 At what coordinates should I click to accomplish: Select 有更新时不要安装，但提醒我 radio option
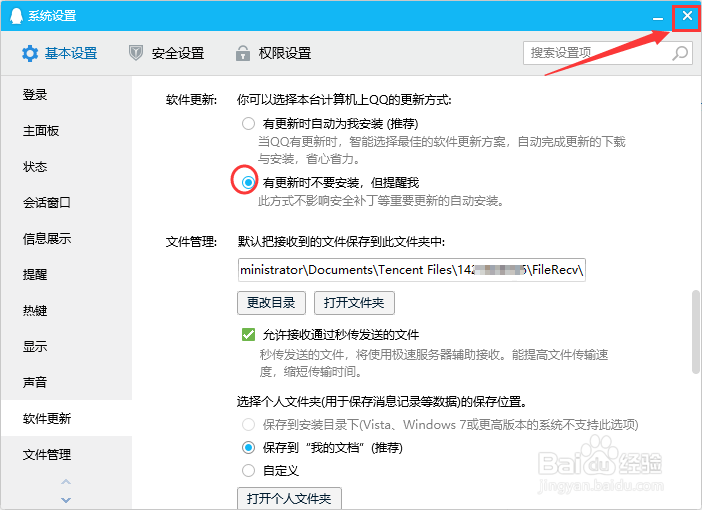pos(248,182)
